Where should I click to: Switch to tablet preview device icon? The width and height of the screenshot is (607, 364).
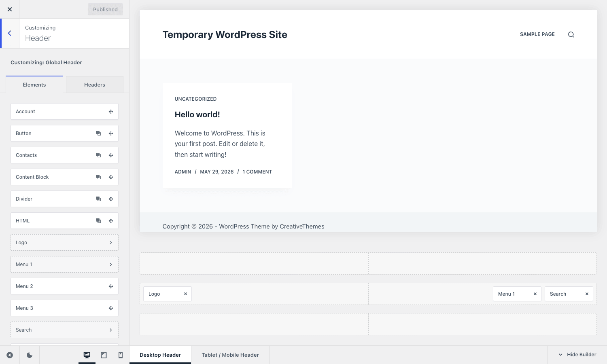tap(104, 355)
